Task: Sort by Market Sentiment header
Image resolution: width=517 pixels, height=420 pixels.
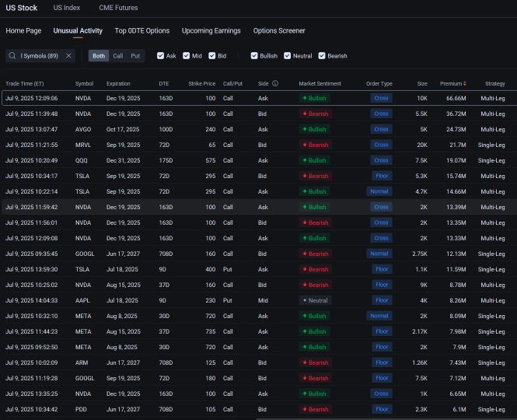Action: pyautogui.click(x=320, y=83)
